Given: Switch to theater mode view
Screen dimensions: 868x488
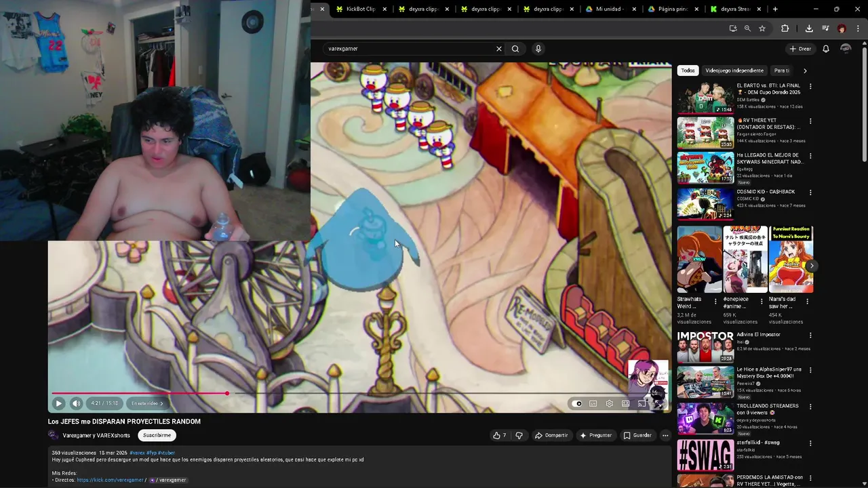Looking at the screenshot, I should tap(626, 403).
